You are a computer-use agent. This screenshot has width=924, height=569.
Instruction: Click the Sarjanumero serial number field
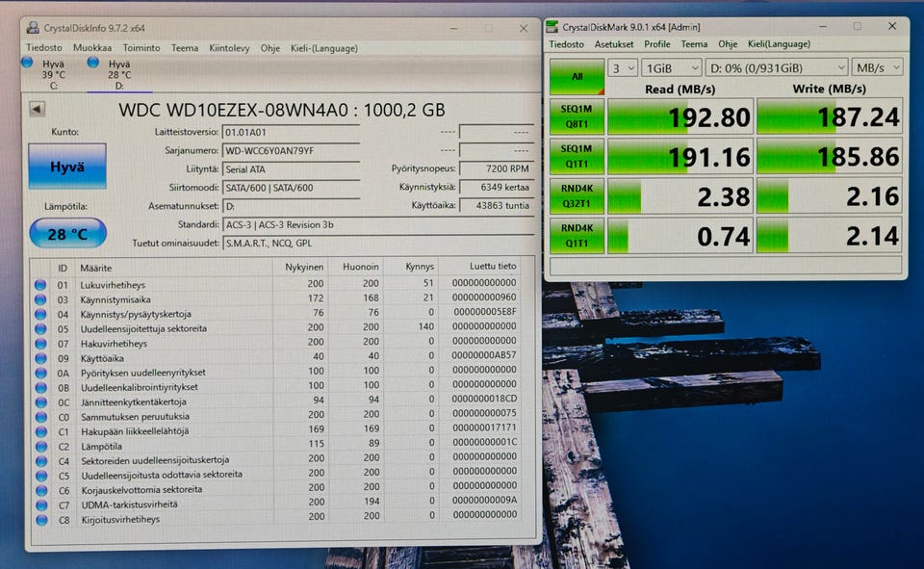[x=289, y=151]
